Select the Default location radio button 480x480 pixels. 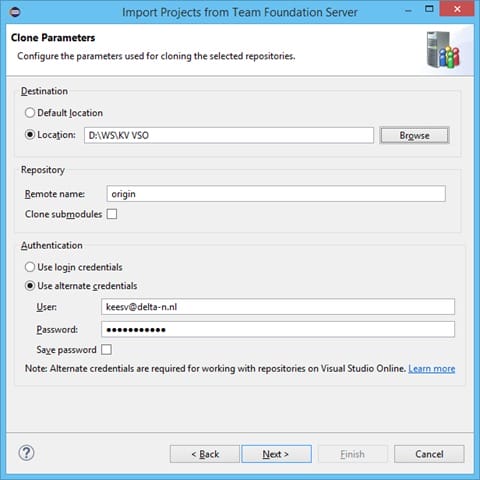click(x=30, y=113)
